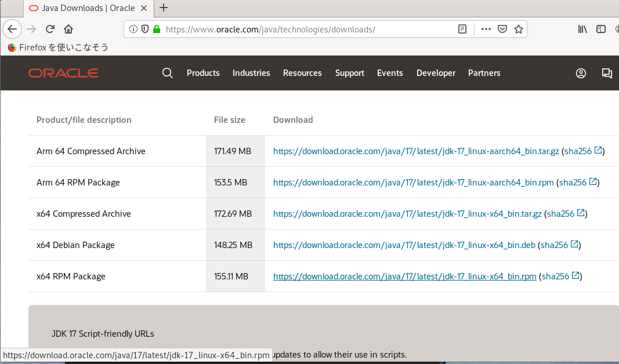619x364 pixels.
Task: Open 'Firefox を使いこなそう' bookmark
Action: (58, 48)
